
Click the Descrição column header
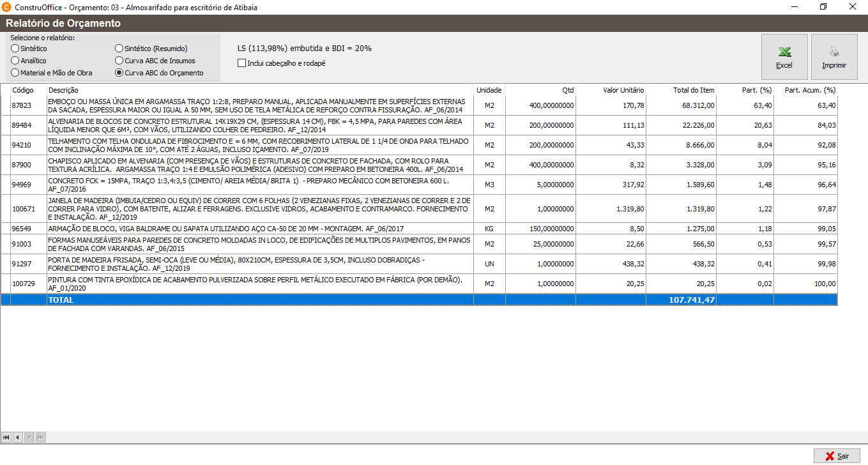(x=259, y=90)
